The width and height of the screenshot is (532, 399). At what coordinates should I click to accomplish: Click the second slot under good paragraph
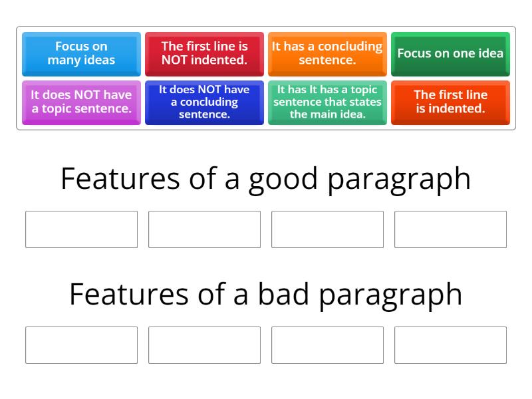[204, 229]
